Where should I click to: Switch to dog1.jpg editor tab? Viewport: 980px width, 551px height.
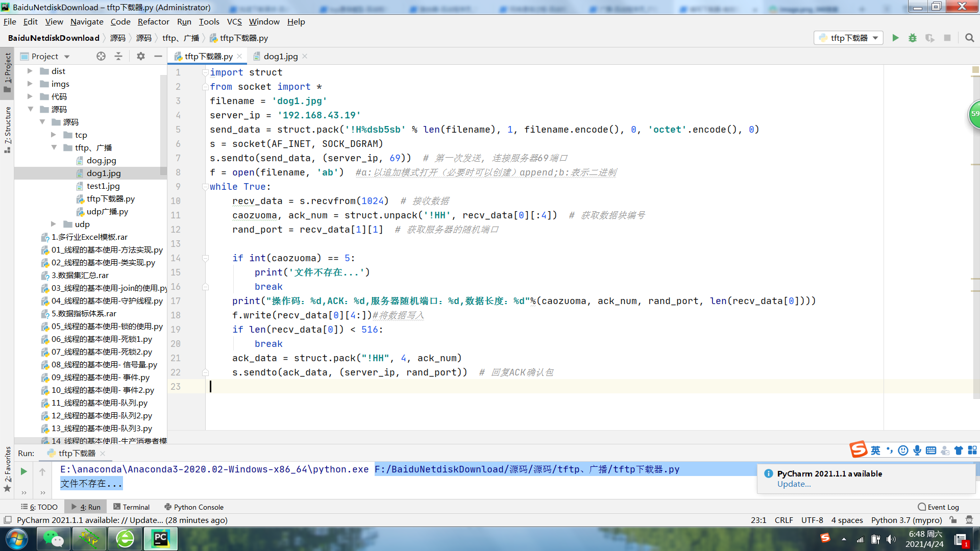(x=280, y=56)
